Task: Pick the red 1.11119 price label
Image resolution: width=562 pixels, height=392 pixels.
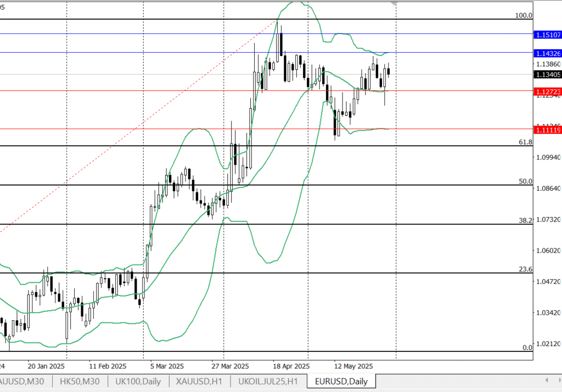Action: click(547, 129)
